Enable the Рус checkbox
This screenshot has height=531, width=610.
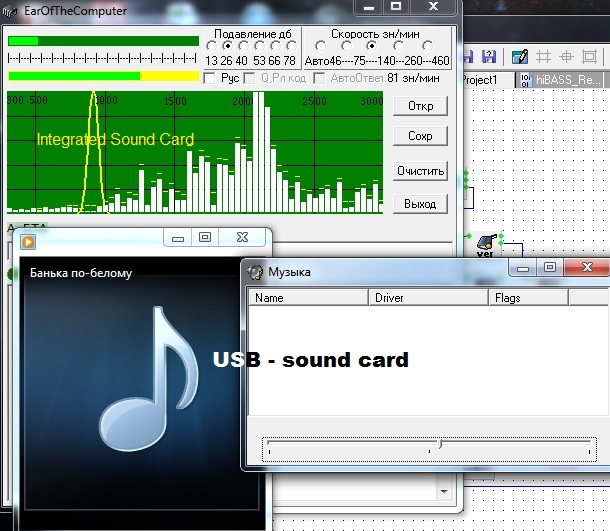(209, 77)
